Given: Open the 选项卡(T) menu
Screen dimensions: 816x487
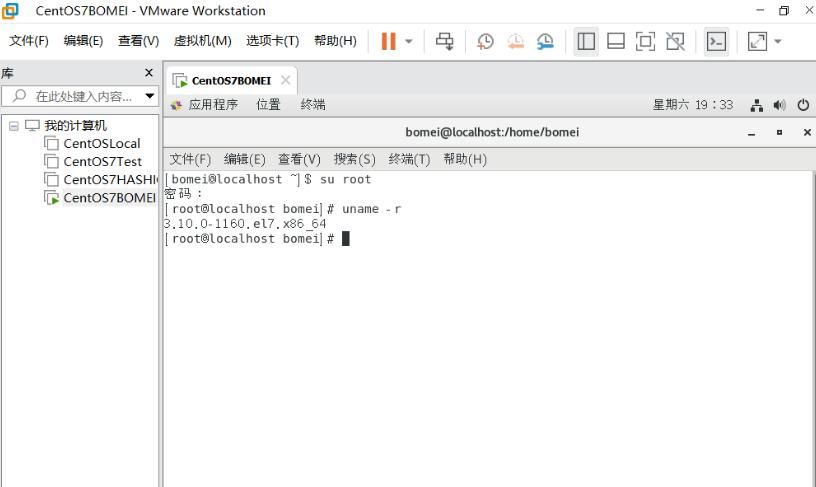Looking at the screenshot, I should (273, 41).
